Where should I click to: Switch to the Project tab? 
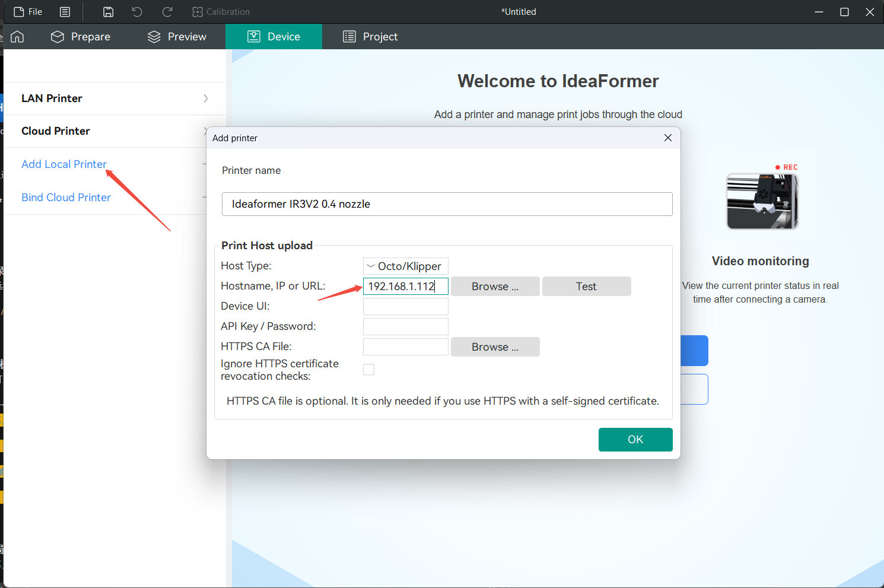click(370, 37)
